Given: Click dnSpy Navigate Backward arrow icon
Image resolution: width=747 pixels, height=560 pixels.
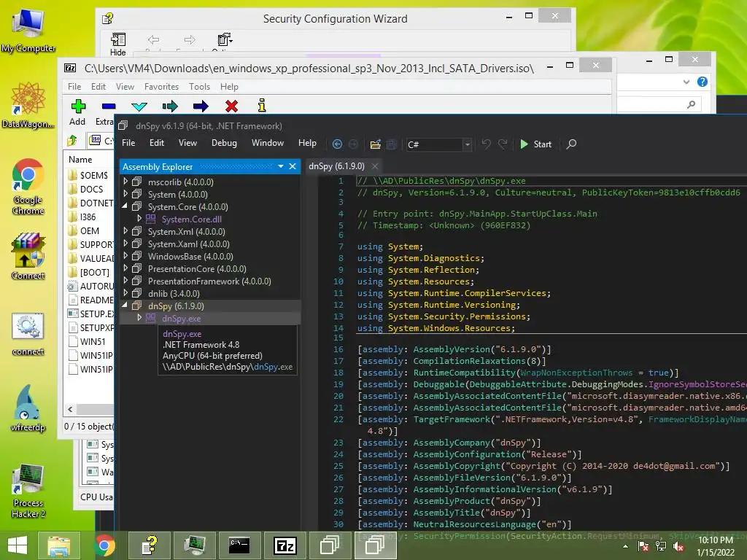Looking at the screenshot, I should pyautogui.click(x=337, y=144).
